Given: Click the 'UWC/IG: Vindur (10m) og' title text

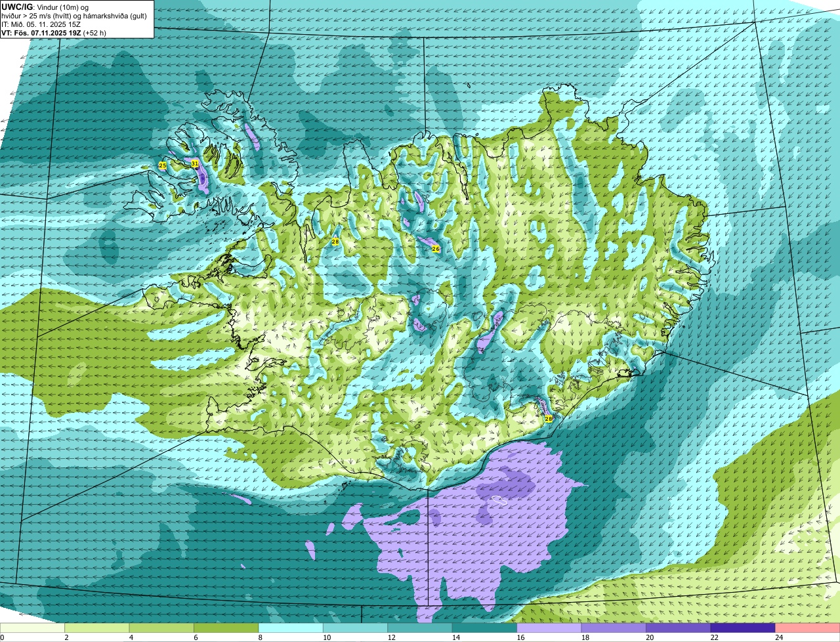Looking at the screenshot, I should pos(45,7).
